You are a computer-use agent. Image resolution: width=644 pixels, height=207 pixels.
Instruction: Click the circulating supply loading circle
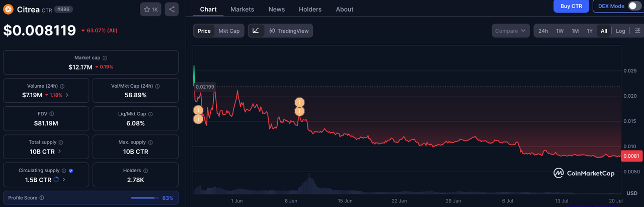click(x=56, y=179)
